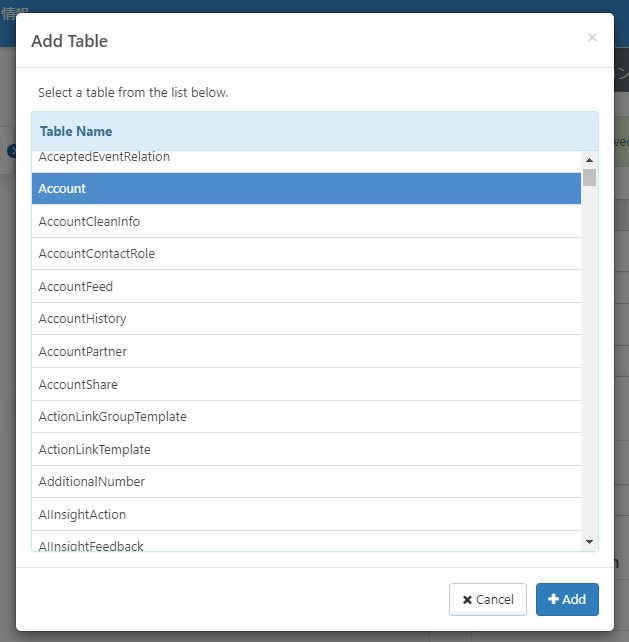Select the AccountShare table
Image resolution: width=629 pixels, height=642 pixels.
pos(306,385)
